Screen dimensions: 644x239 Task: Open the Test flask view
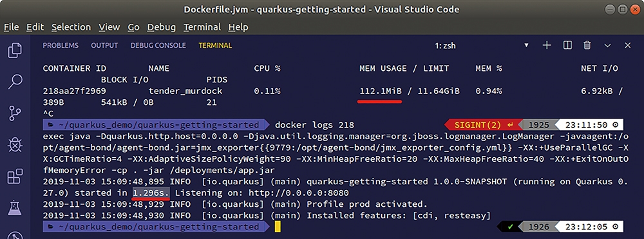pyautogui.click(x=15, y=208)
